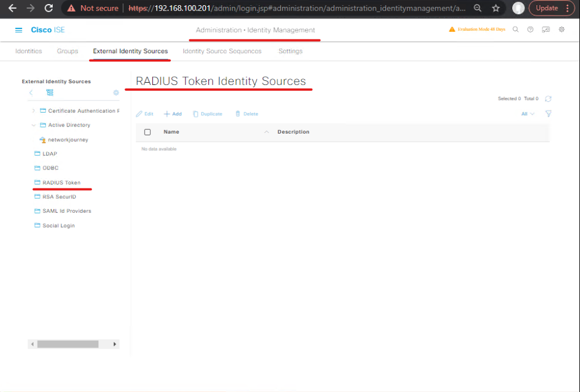Click the Name column header
580x392 pixels.
click(171, 132)
